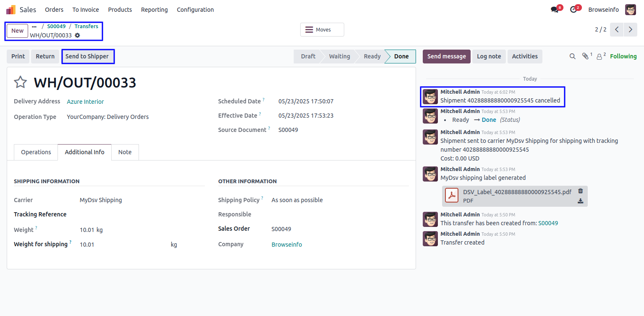This screenshot has width=644, height=316.
Task: Delete the DSV label PDF attachment
Action: pyautogui.click(x=580, y=191)
